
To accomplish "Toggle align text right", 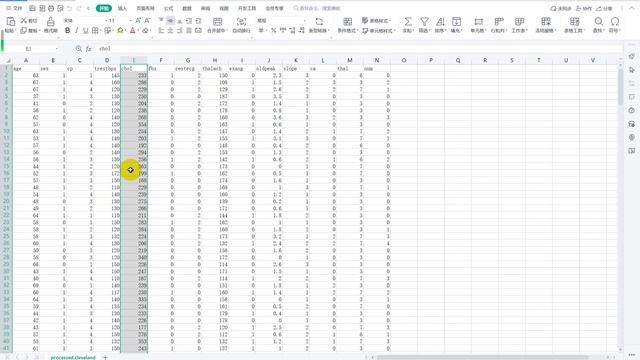I will (x=180, y=31).
